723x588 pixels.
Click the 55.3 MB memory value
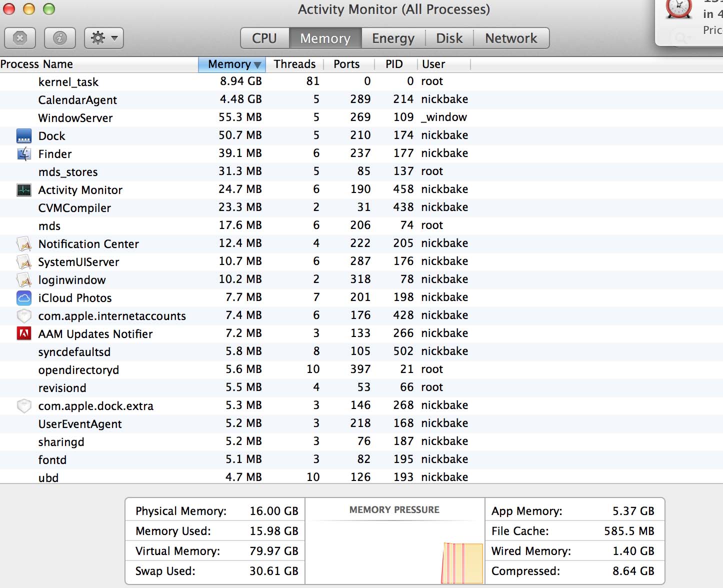[240, 117]
